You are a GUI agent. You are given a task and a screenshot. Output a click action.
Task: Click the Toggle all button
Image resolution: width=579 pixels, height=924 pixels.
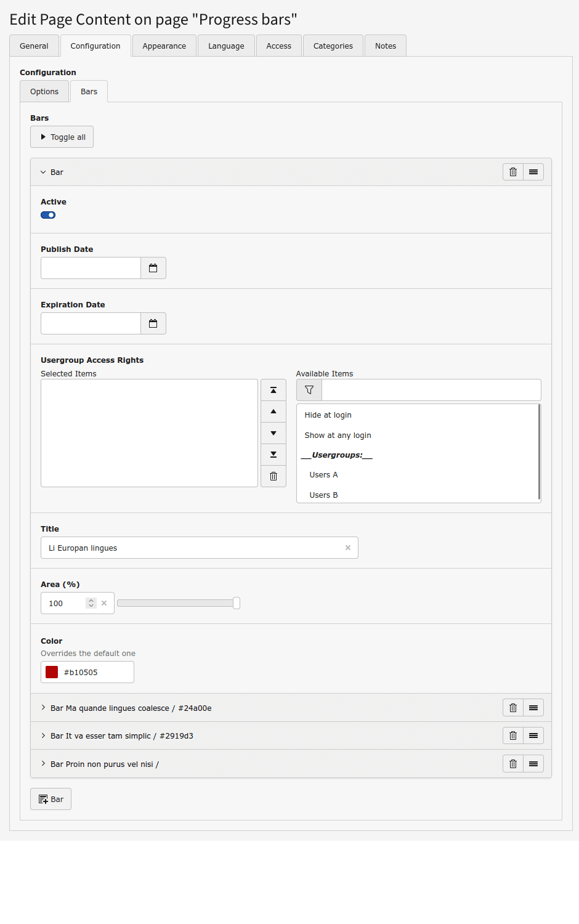62,137
